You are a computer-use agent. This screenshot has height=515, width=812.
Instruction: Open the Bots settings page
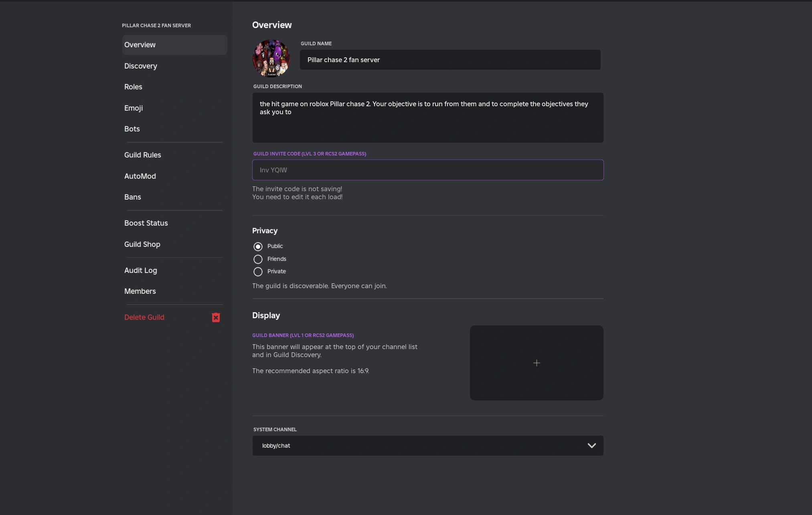click(132, 129)
